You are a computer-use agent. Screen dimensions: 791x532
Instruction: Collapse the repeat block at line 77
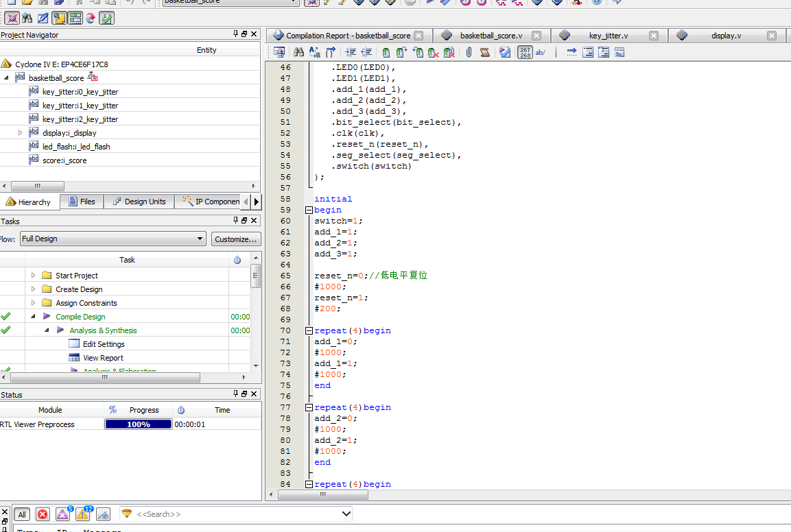pos(309,407)
